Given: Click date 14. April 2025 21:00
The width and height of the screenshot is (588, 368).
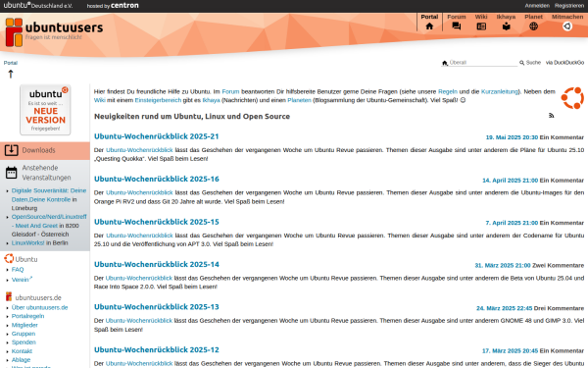Looking at the screenshot, I should tap(510, 181).
